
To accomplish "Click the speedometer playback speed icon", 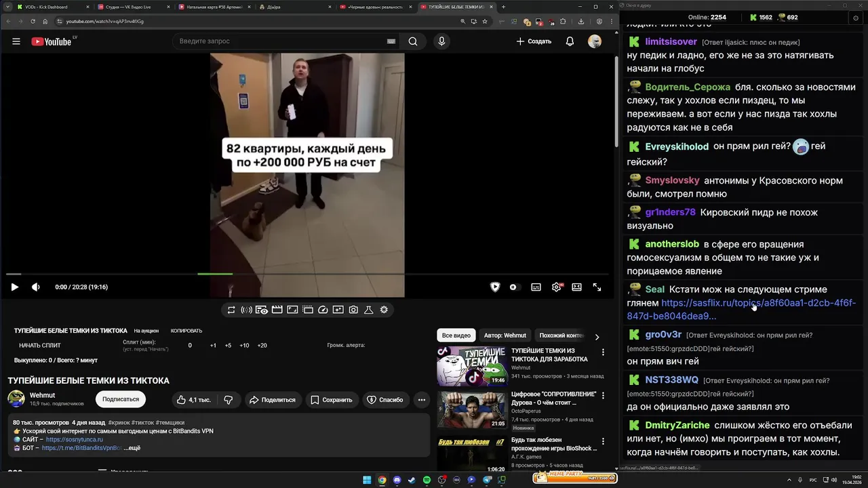I will point(323,310).
